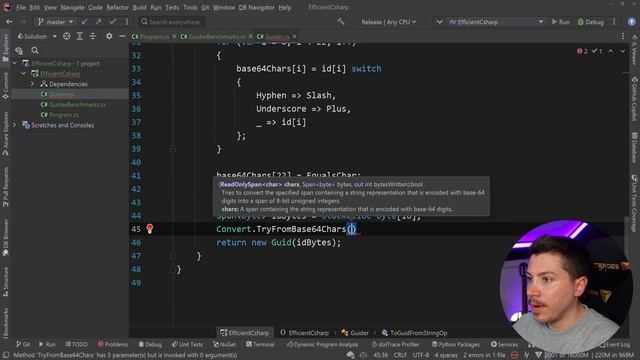Image resolution: width=640 pixels, height=360 pixels.
Task: Select GuiderBenchmarks.cs in the solution tree
Action: point(78,104)
